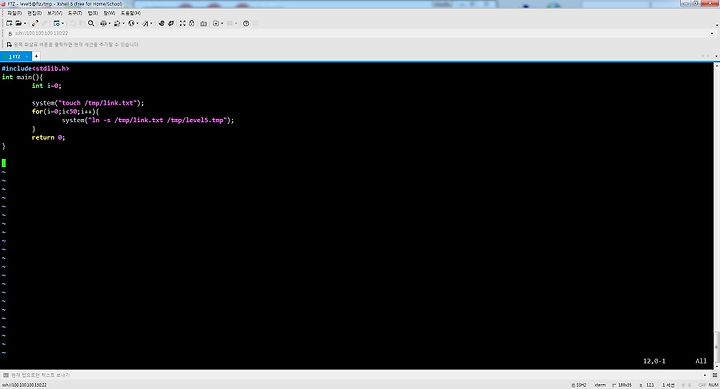Click the xterm status bar entry

click(600, 385)
